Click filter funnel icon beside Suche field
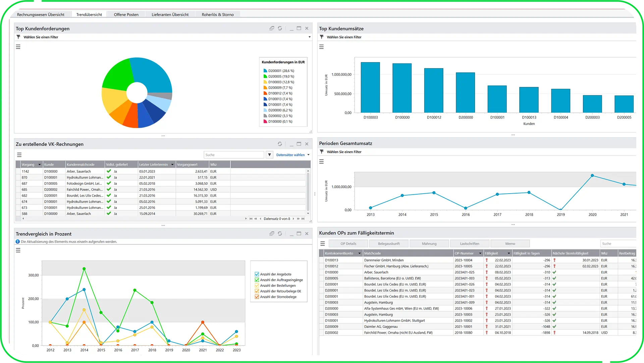Screen dimensions: 644x363 click(x=269, y=155)
